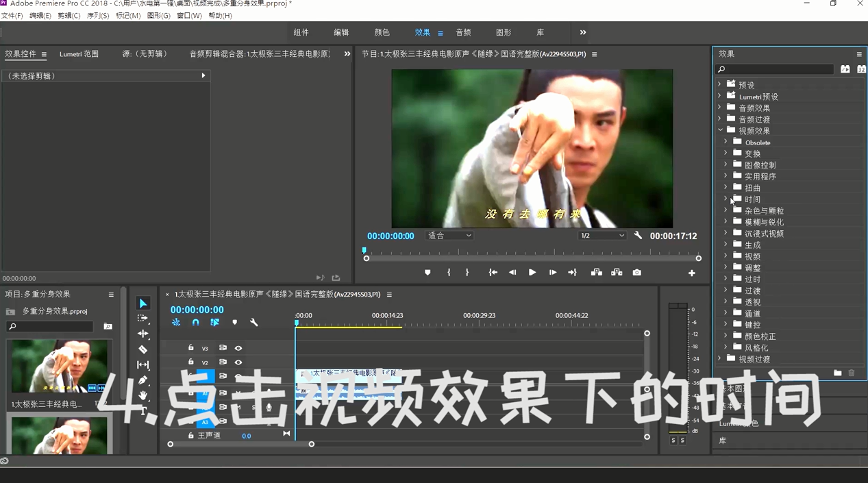868x483 pixels.
Task: Toggle V2 sync lock
Action: [x=223, y=362]
